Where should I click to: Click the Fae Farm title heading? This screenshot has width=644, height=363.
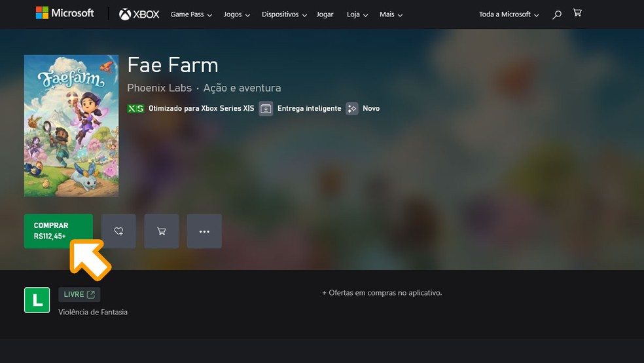point(173,65)
